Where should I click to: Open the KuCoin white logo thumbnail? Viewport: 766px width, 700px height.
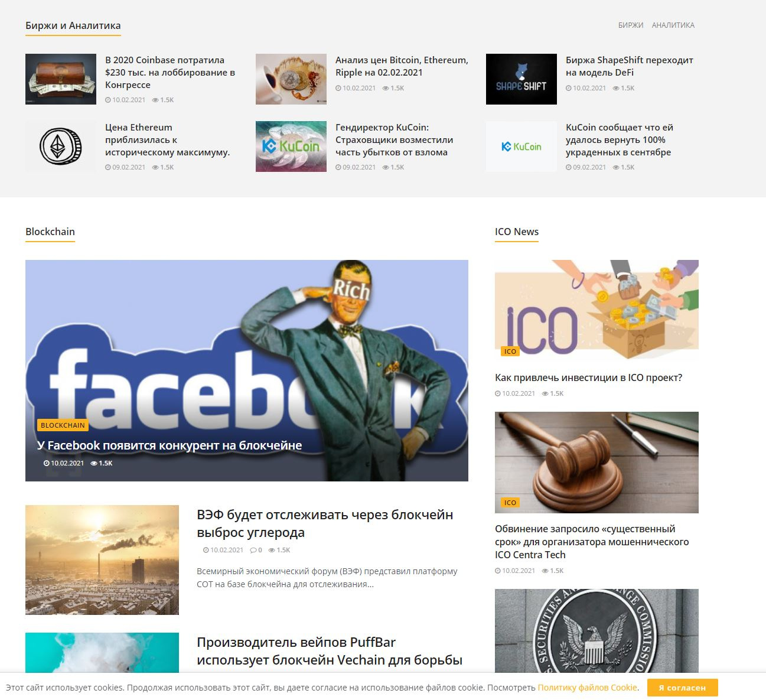tap(521, 146)
